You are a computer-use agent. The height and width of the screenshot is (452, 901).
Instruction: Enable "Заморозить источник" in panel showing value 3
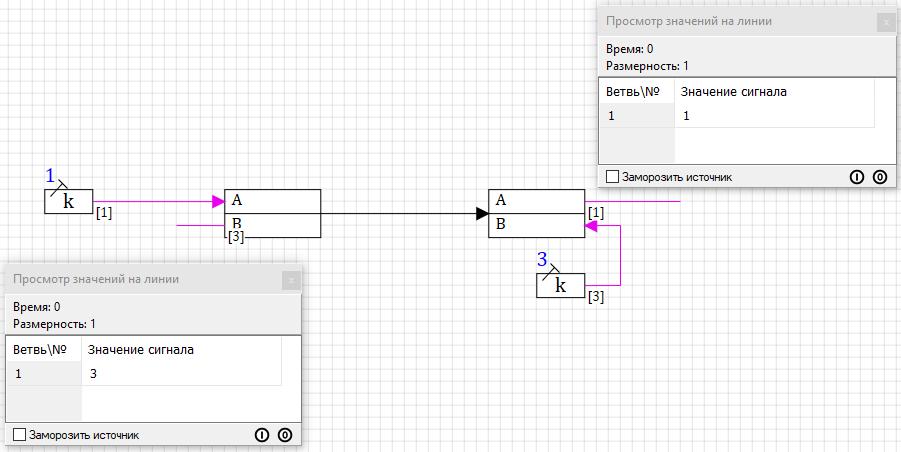20,435
